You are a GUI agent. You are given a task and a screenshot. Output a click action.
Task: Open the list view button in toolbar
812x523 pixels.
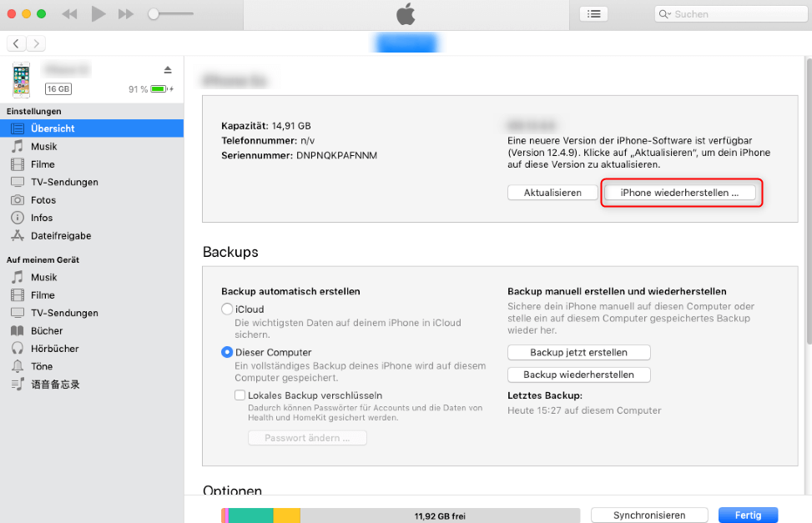593,14
